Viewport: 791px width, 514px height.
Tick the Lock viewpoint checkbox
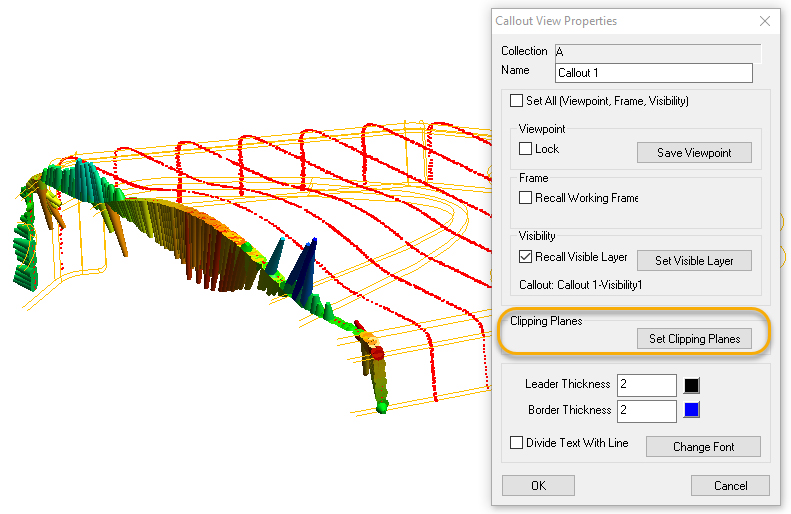pyautogui.click(x=525, y=149)
